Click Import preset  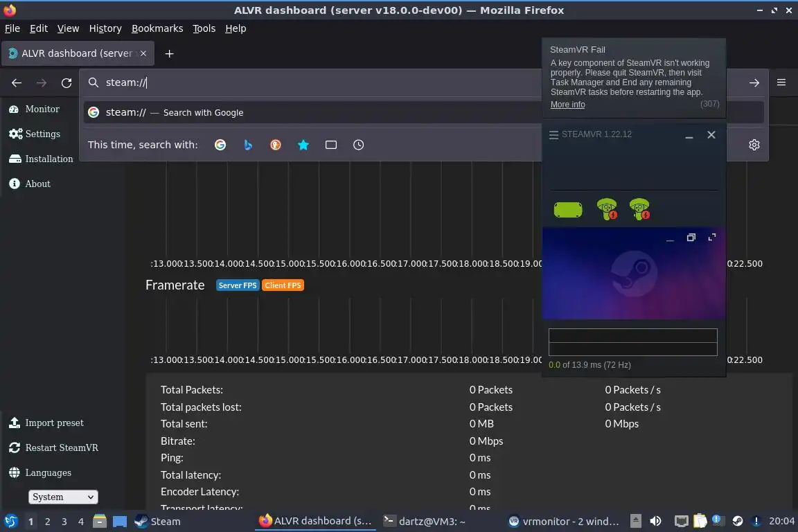[46, 423]
